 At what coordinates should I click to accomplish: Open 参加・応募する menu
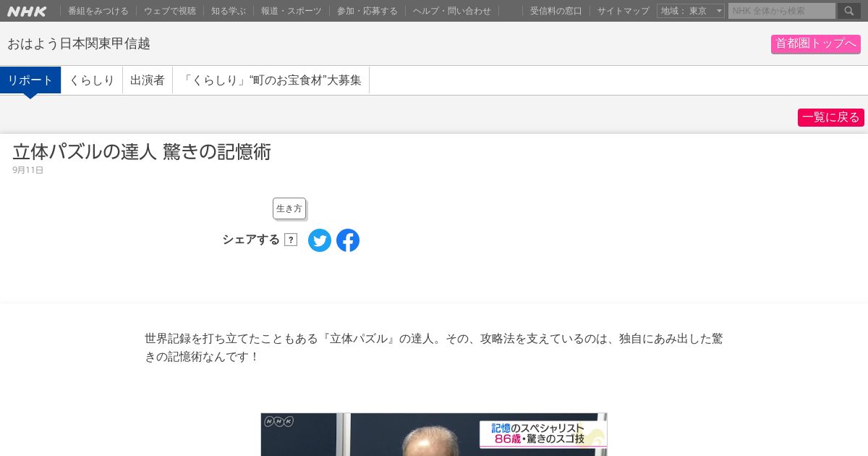coord(367,11)
